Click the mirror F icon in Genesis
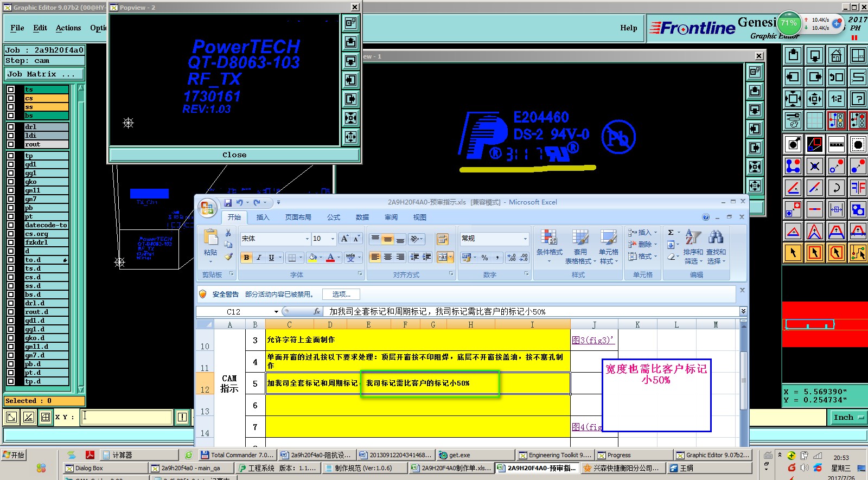Screen dimensions: 868x480 858,188
